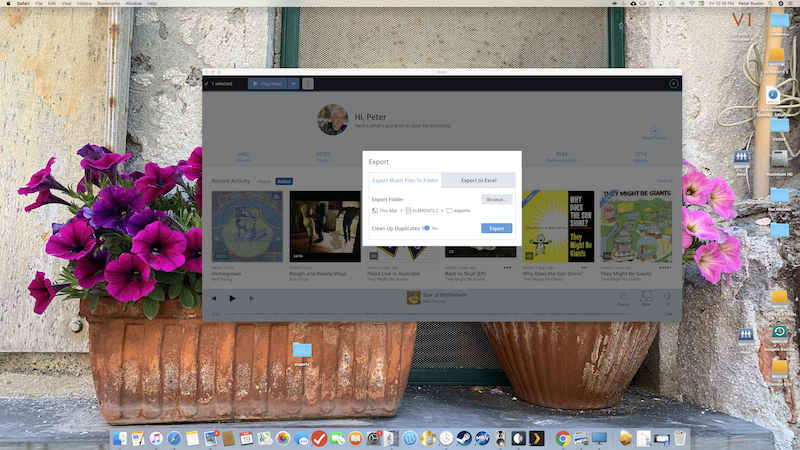
Task: Open the 8584 Reviews and bio stat
Action: coord(561,157)
